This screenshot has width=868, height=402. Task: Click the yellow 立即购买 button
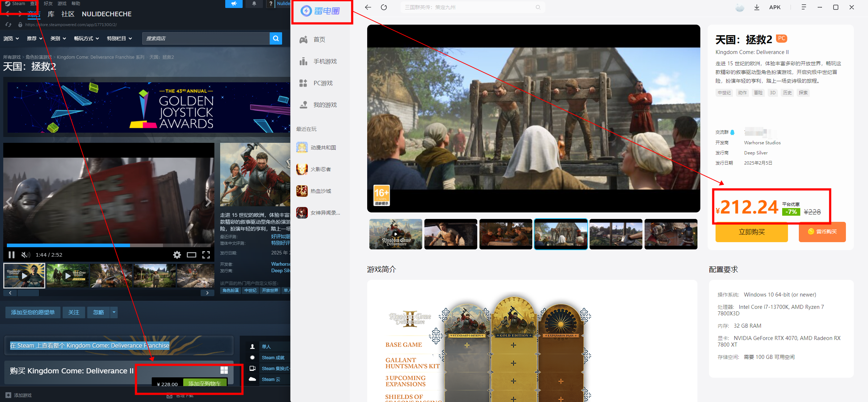point(751,232)
